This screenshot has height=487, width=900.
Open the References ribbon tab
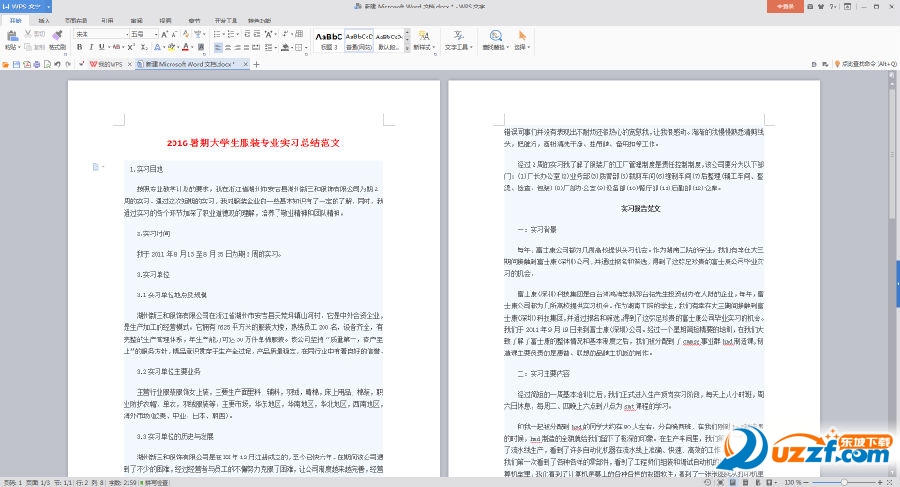[107, 20]
